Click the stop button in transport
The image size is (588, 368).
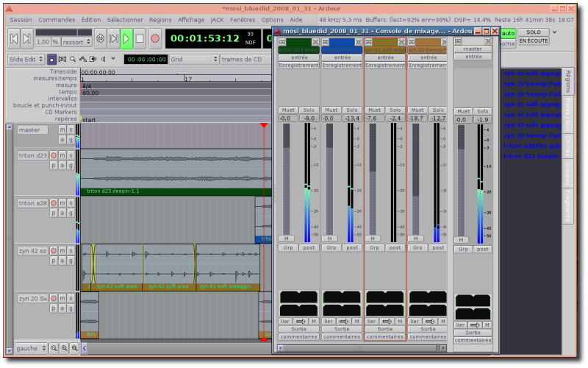pos(140,38)
